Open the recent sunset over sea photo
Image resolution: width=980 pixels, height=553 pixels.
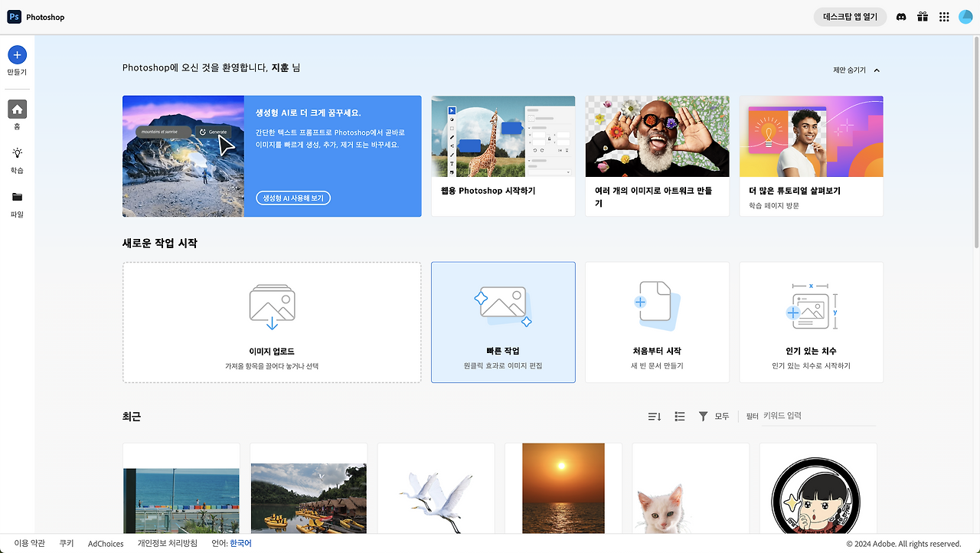pos(563,488)
